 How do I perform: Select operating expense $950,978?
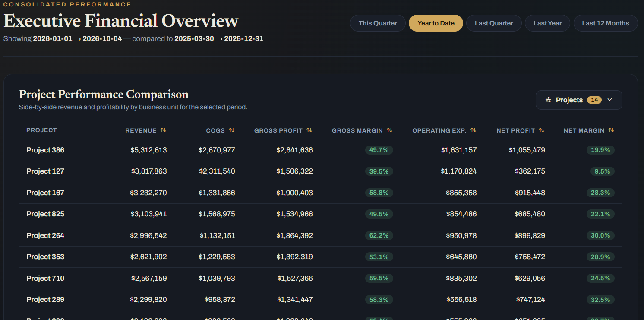point(461,236)
